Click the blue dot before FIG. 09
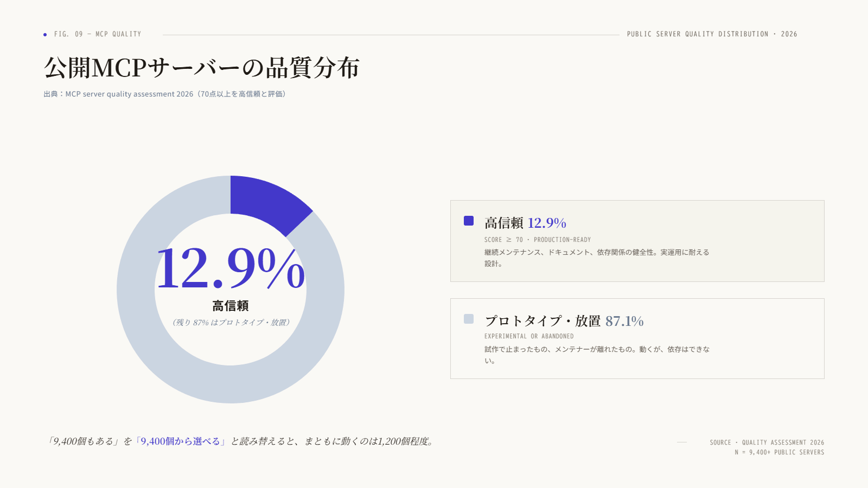The height and width of the screenshot is (488, 868). 45,35
